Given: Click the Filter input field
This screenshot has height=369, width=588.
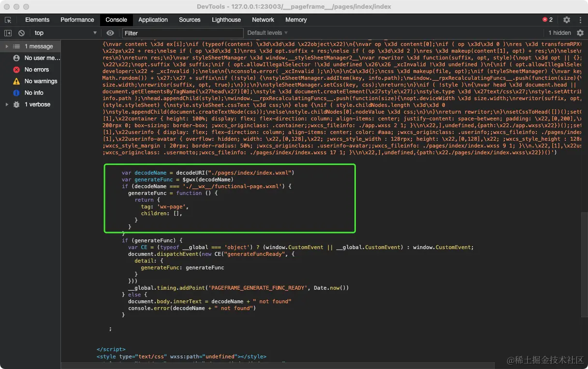Looking at the screenshot, I should tap(183, 33).
